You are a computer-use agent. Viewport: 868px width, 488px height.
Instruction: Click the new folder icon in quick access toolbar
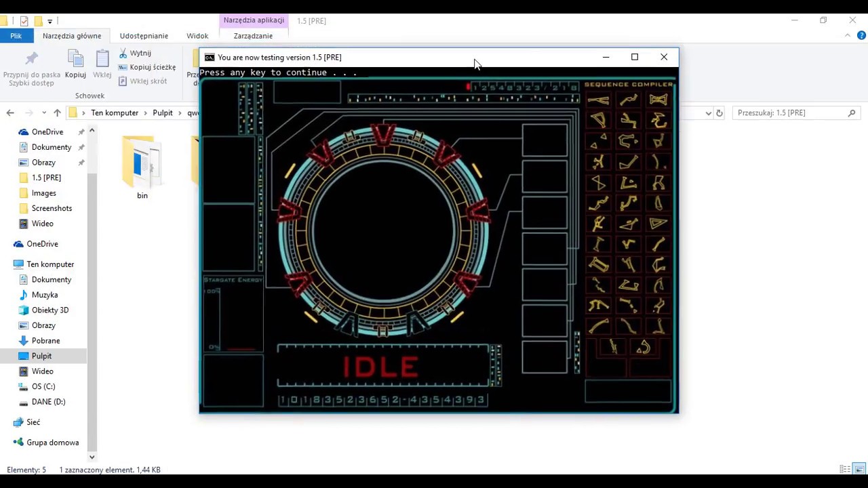[x=38, y=21]
